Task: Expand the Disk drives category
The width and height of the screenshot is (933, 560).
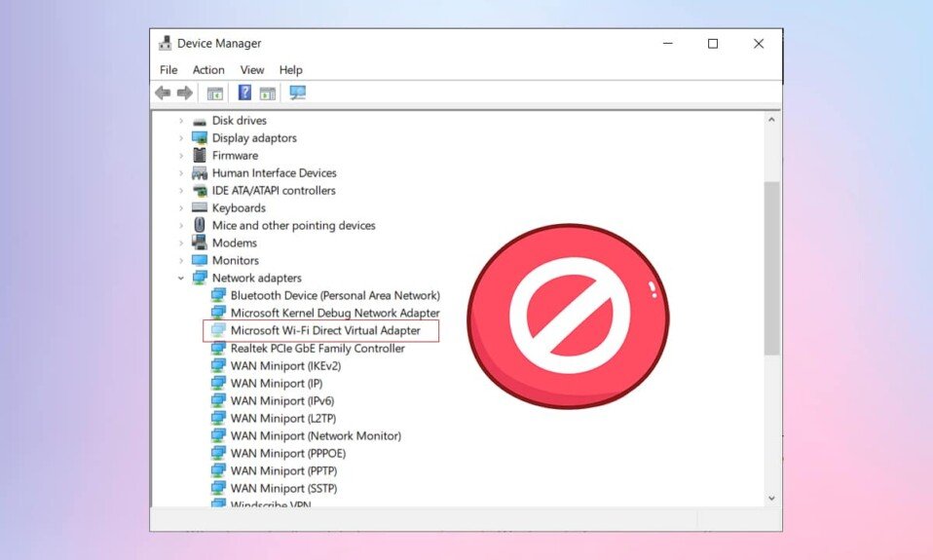Action: tap(181, 121)
